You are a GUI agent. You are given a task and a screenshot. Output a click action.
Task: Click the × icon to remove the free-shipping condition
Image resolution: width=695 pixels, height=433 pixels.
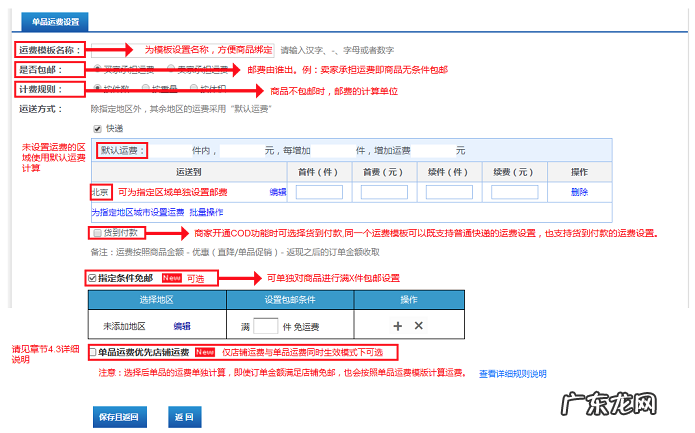tap(418, 326)
